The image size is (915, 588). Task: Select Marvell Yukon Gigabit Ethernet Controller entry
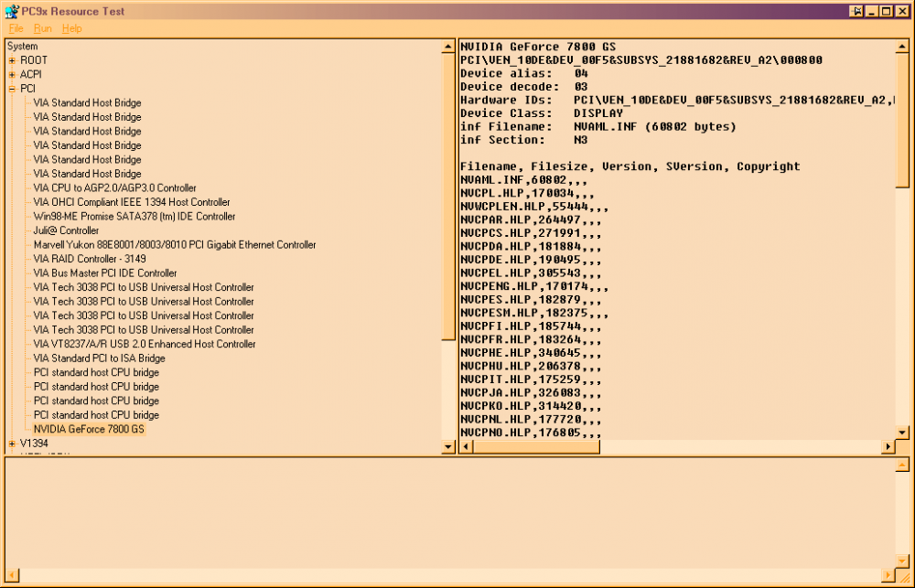(x=174, y=245)
